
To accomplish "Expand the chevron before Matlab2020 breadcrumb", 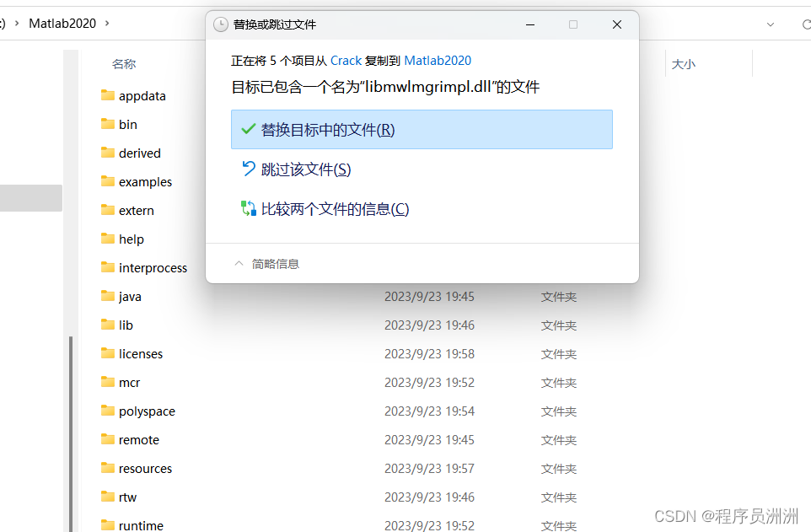I will pyautogui.click(x=17, y=24).
